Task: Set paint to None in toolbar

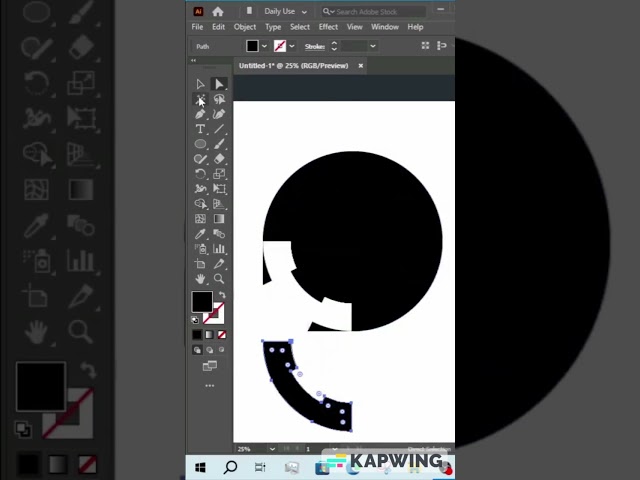Action: tap(222, 335)
